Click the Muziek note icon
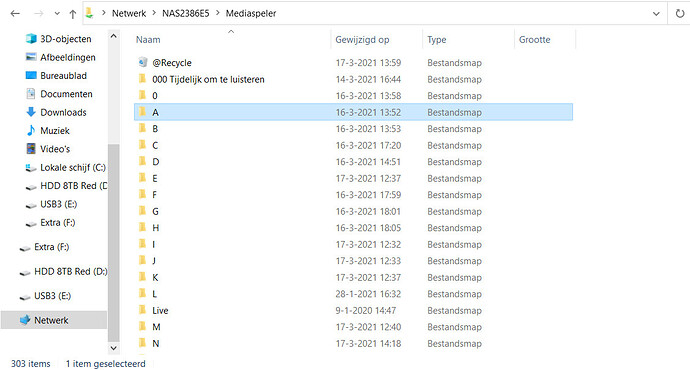The width and height of the screenshot is (690, 370). (x=31, y=130)
